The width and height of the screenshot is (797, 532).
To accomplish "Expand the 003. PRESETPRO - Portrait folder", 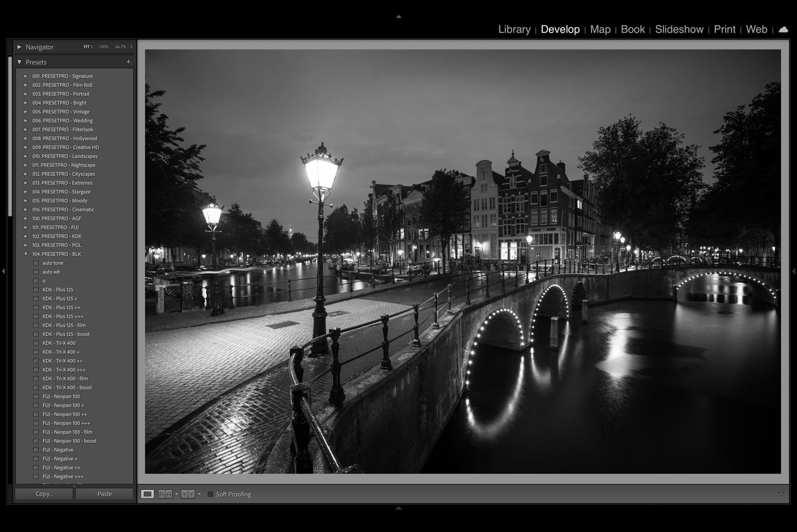I will 26,94.
